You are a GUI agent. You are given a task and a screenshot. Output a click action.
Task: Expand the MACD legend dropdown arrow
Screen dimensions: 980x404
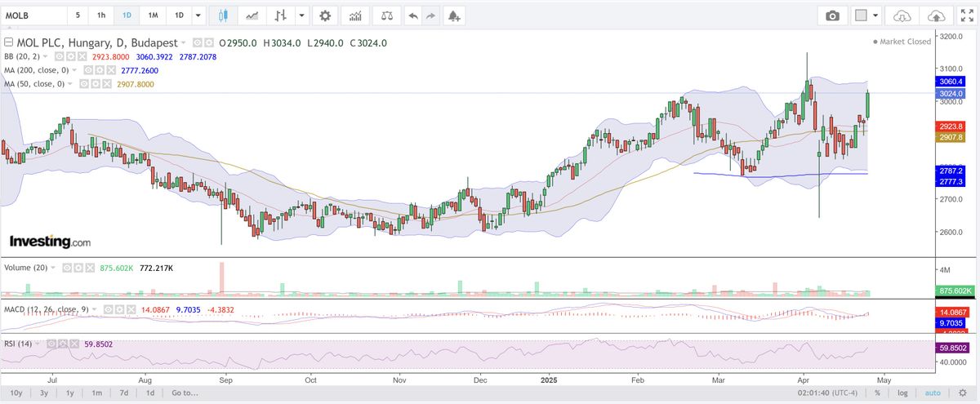coord(94,309)
